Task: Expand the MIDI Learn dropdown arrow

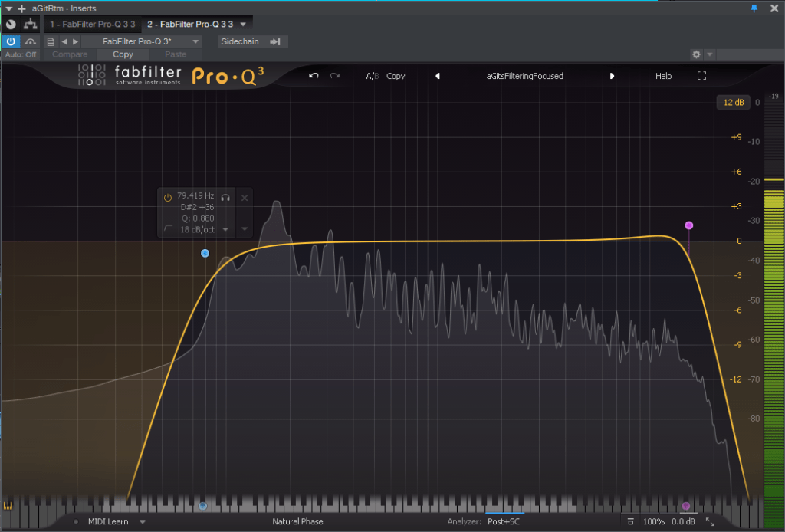Action: pos(143,522)
